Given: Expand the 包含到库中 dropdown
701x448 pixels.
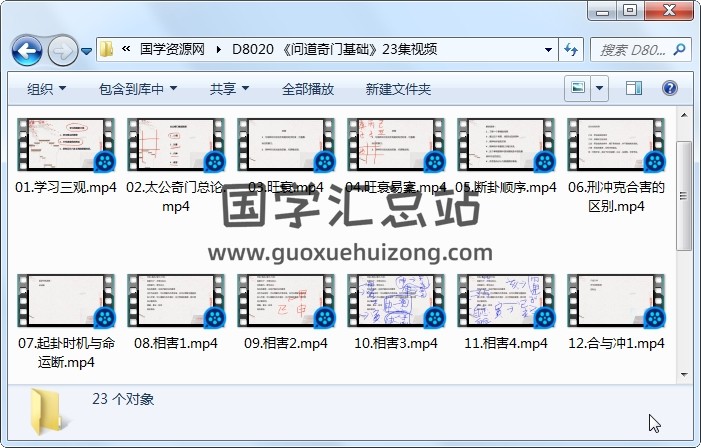Looking at the screenshot, I should [x=137, y=89].
